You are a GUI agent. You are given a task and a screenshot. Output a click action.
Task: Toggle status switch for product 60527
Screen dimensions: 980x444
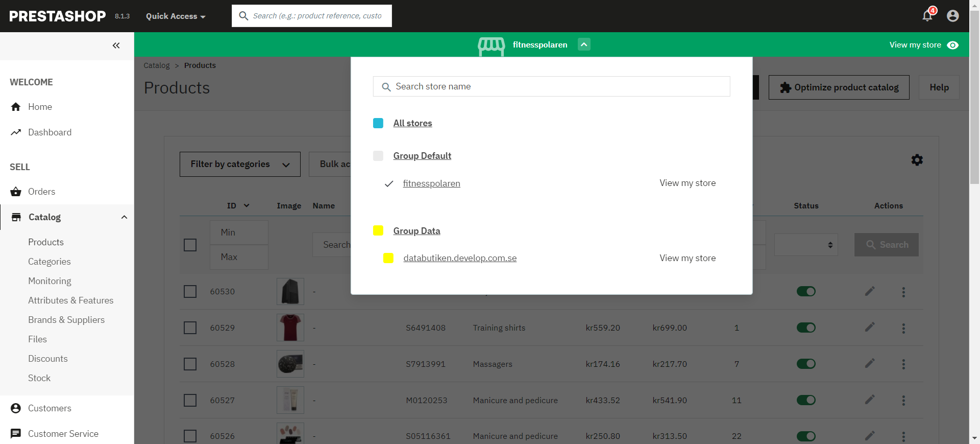pyautogui.click(x=806, y=400)
